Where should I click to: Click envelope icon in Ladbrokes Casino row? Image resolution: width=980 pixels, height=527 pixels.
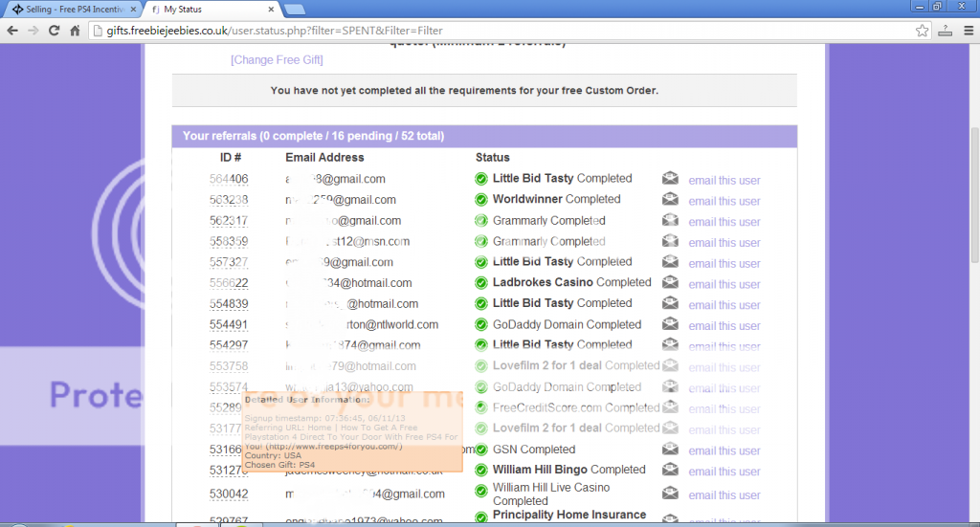[x=670, y=282]
